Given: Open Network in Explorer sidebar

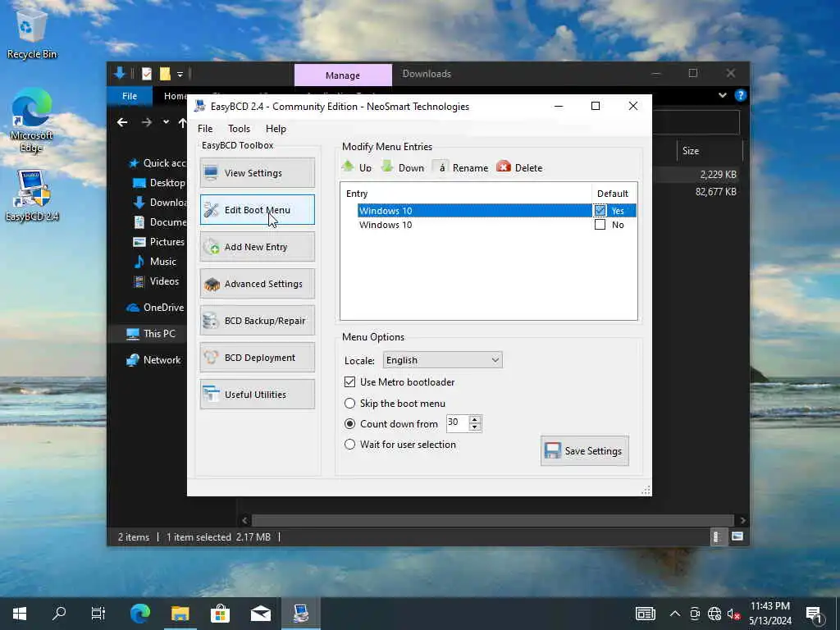Looking at the screenshot, I should tap(153, 360).
